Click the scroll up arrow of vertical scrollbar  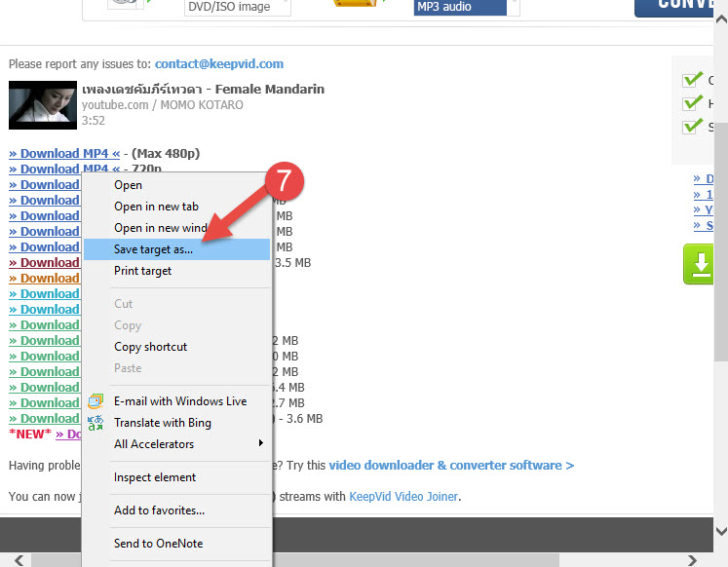click(x=720, y=19)
